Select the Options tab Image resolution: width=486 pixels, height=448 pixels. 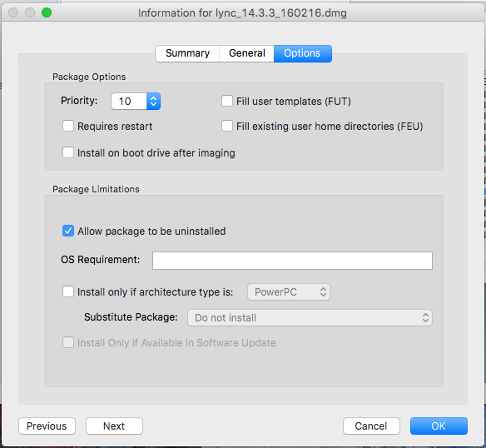(x=303, y=53)
